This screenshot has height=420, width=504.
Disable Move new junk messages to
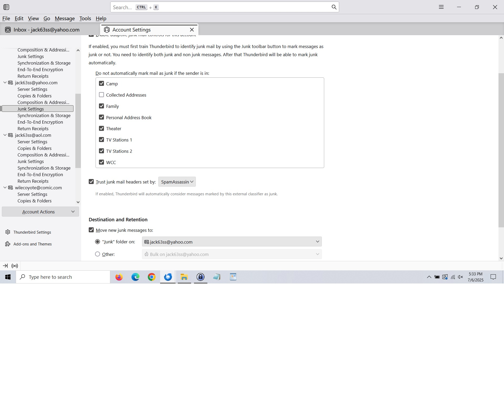[x=91, y=230]
